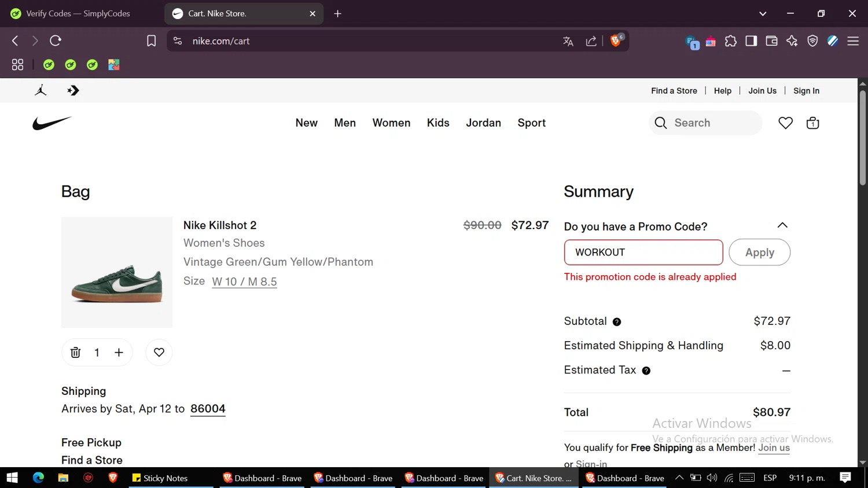Viewport: 868px width, 488px height.
Task: Reload the Nike cart page
Action: coord(56,41)
